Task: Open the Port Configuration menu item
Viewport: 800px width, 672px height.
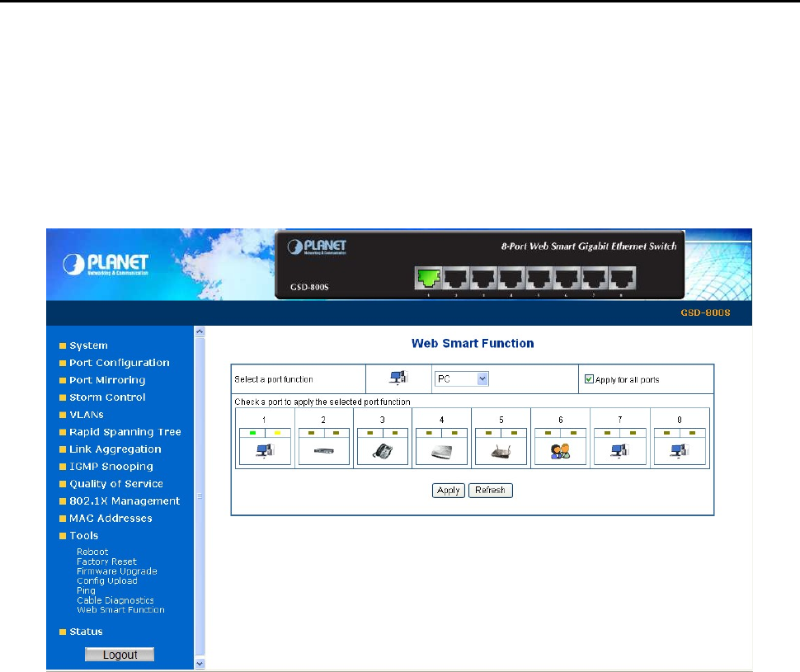Action: [x=120, y=363]
